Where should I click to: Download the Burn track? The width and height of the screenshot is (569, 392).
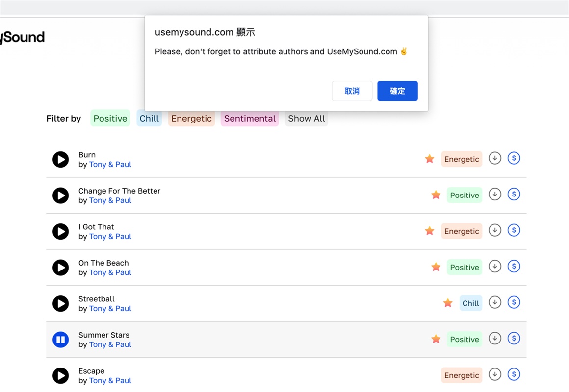click(494, 158)
